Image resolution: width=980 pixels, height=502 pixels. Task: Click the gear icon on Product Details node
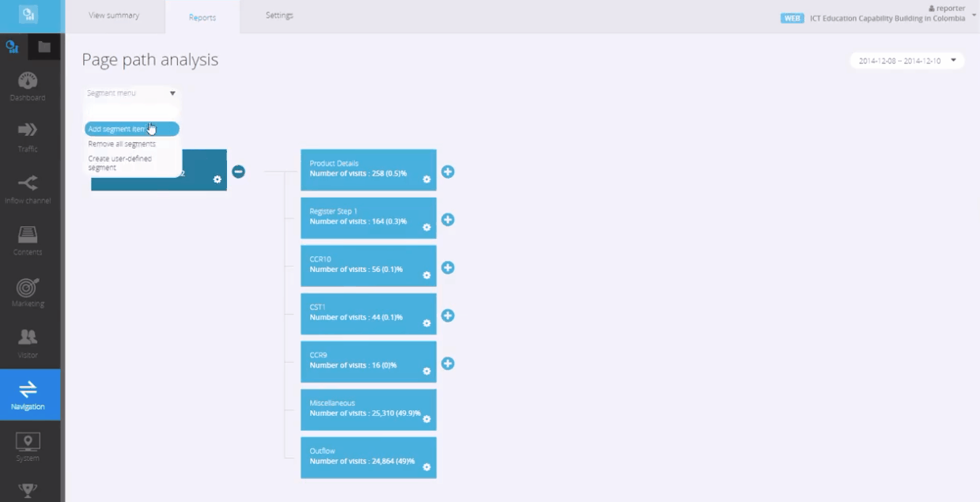pos(426,179)
